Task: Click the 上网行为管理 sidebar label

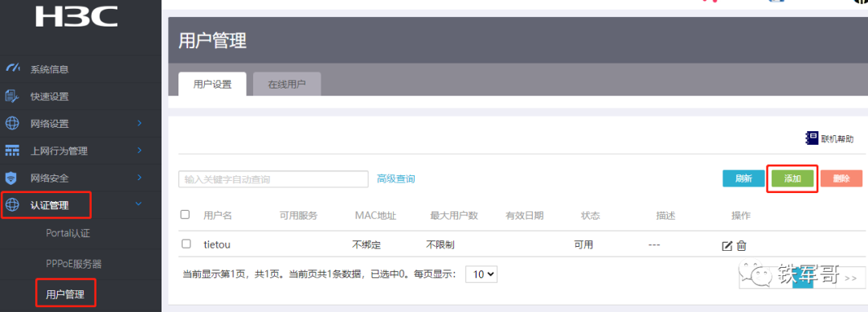Action: 59,150
